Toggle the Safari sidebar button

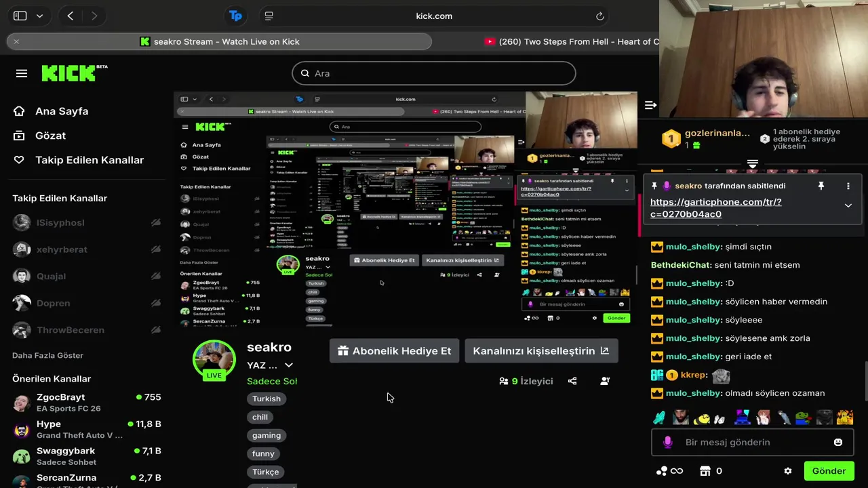click(20, 16)
